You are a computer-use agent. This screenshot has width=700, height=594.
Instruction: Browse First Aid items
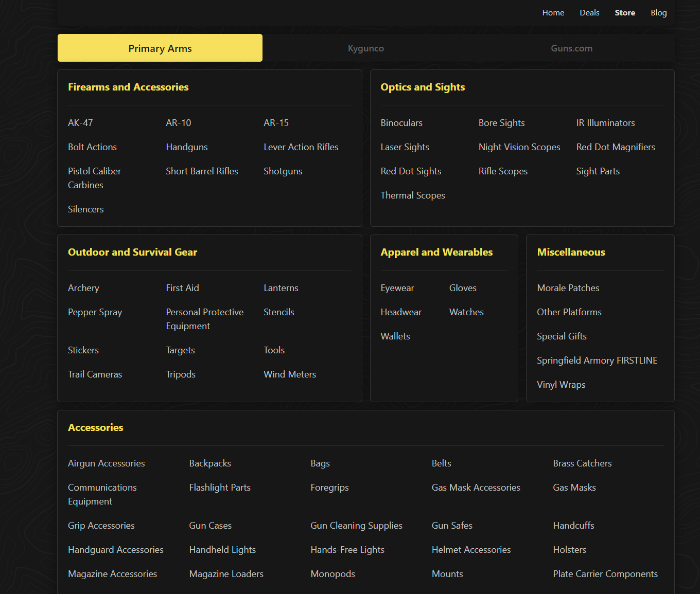[182, 288]
